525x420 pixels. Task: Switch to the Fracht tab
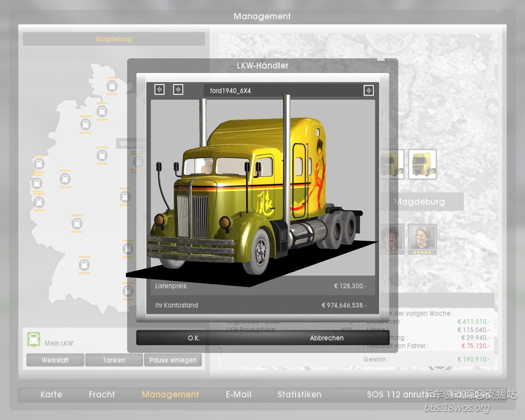pos(102,395)
